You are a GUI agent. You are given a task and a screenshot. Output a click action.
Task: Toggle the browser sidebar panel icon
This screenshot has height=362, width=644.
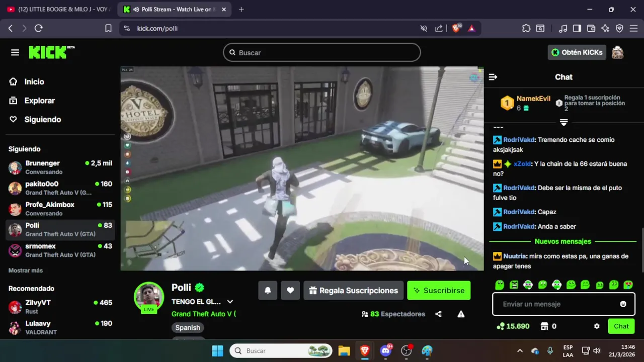[577, 29]
